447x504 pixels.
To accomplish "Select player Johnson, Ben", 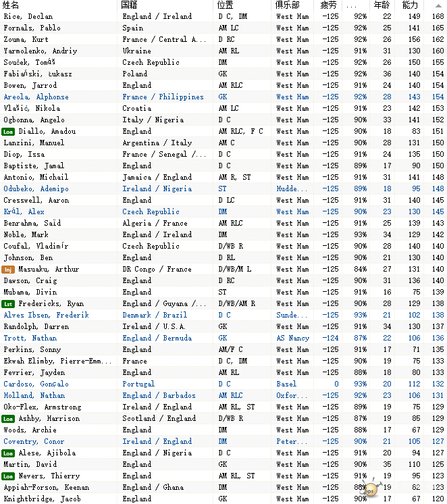I will pos(28,258).
